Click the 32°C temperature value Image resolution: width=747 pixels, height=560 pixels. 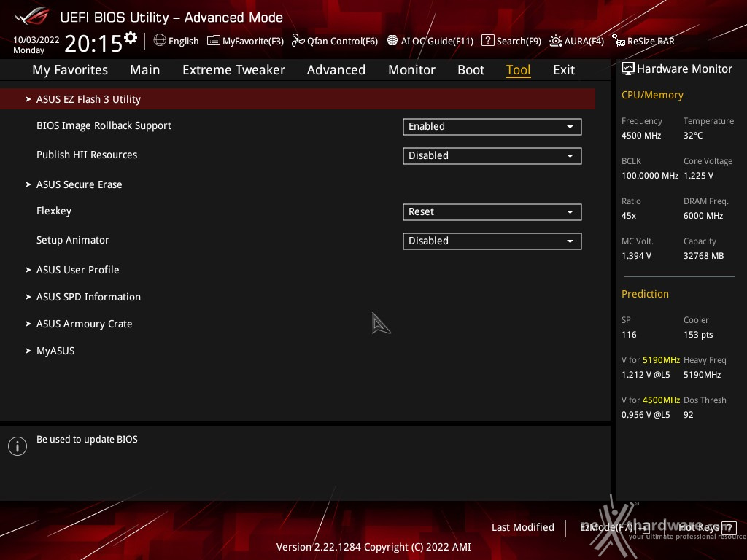pos(693,136)
